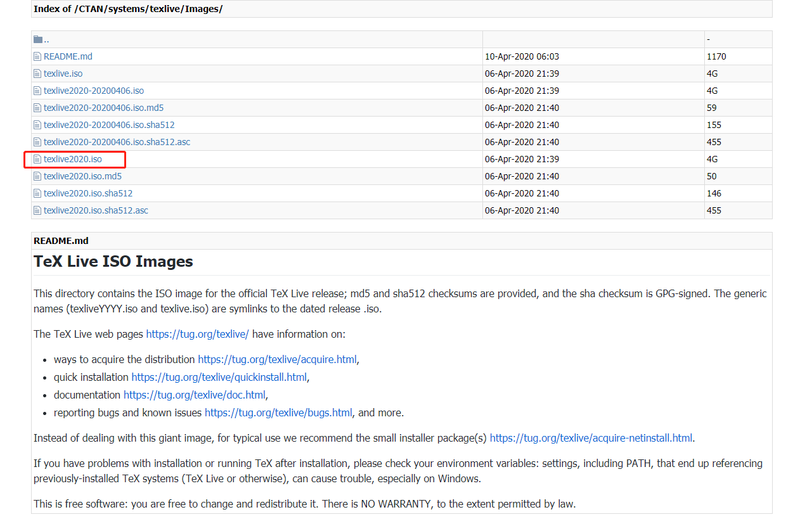Click the size value '1170'

pos(716,56)
